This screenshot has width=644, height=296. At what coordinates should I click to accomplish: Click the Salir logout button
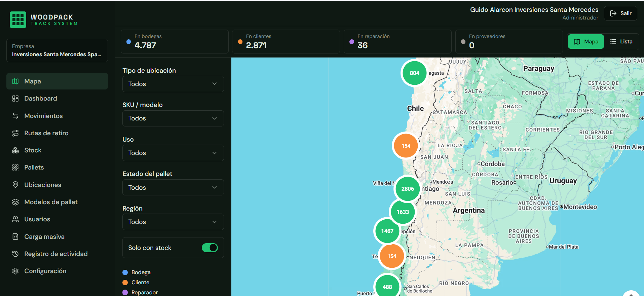pyautogui.click(x=620, y=13)
